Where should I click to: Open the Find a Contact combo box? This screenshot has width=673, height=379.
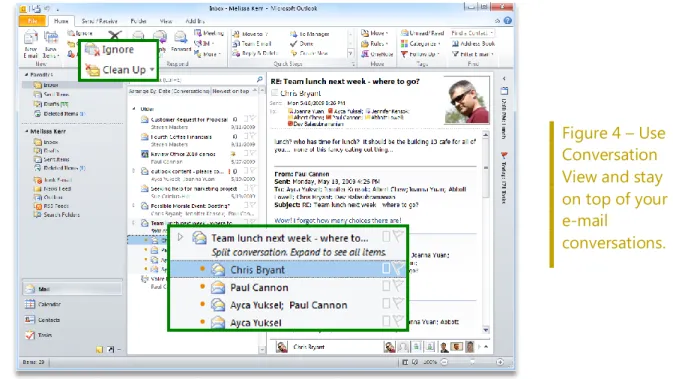[473, 33]
